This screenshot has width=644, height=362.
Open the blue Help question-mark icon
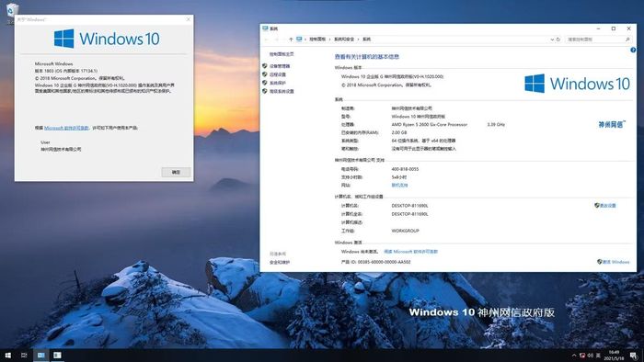point(633,50)
